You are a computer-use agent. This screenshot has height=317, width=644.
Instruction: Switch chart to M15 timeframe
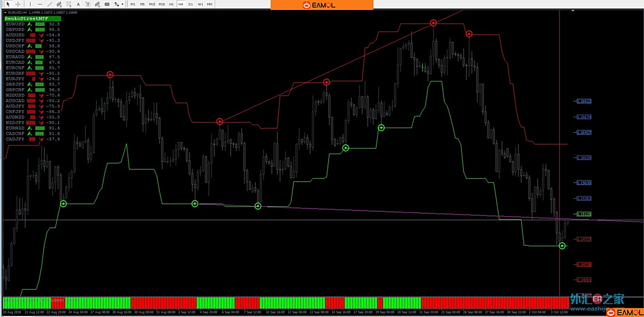(x=152, y=4)
